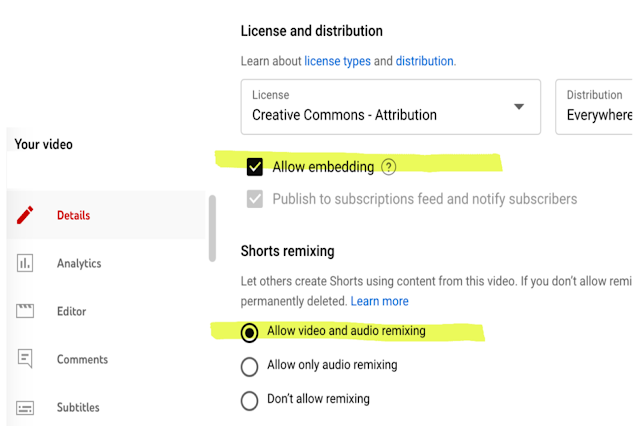Image resolution: width=639 pixels, height=426 pixels.
Task: Click the Analytics bar chart icon
Action: [26, 263]
